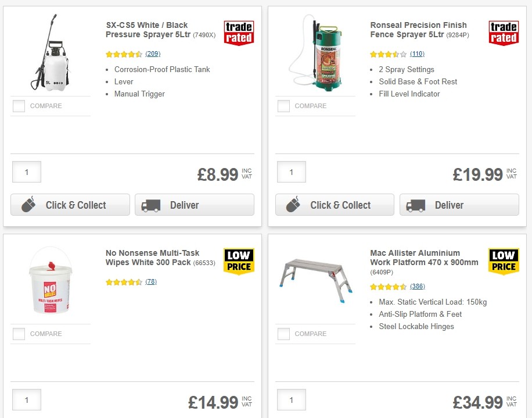Screen dimensions: 532x418
Task: Check the Compare box for SX-CS5 pressure sprayer
Action: 18,106
